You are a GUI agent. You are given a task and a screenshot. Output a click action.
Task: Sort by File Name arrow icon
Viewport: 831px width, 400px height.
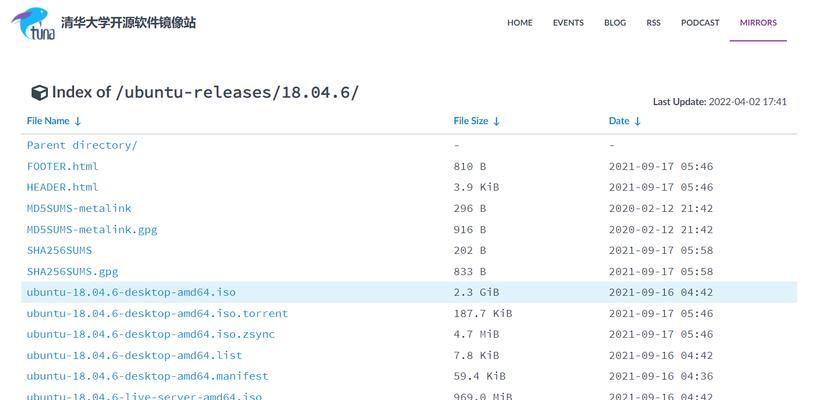point(77,121)
